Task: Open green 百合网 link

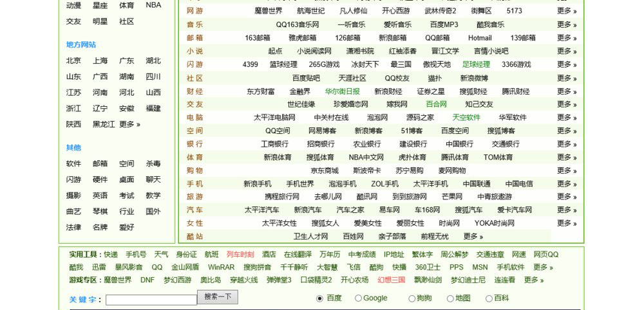Action: click(436, 105)
